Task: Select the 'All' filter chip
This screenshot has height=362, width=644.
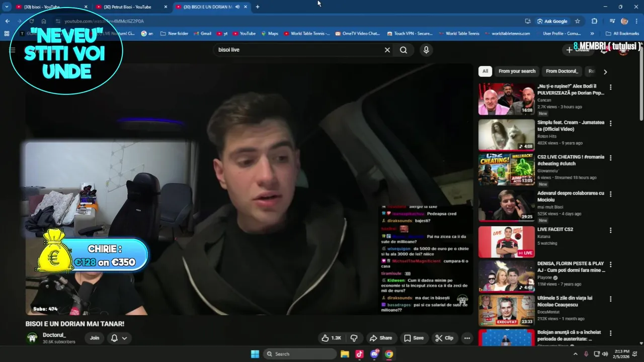Action: click(x=485, y=71)
